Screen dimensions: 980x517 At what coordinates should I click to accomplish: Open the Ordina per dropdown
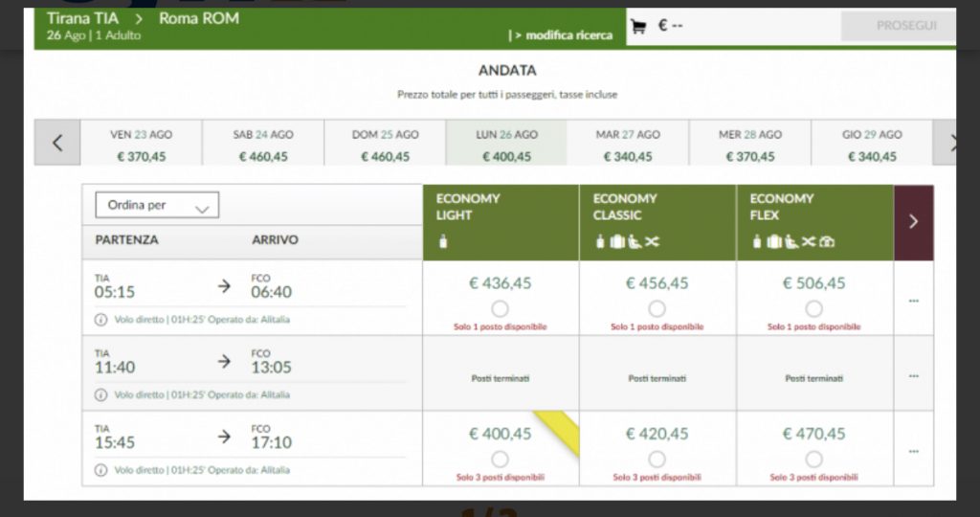pos(157,205)
